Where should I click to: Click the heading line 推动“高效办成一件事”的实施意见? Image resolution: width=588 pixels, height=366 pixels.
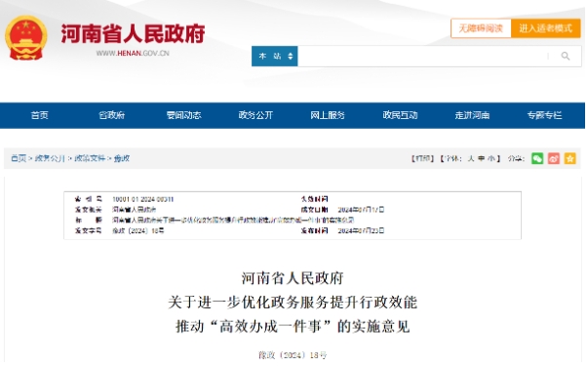(x=293, y=327)
